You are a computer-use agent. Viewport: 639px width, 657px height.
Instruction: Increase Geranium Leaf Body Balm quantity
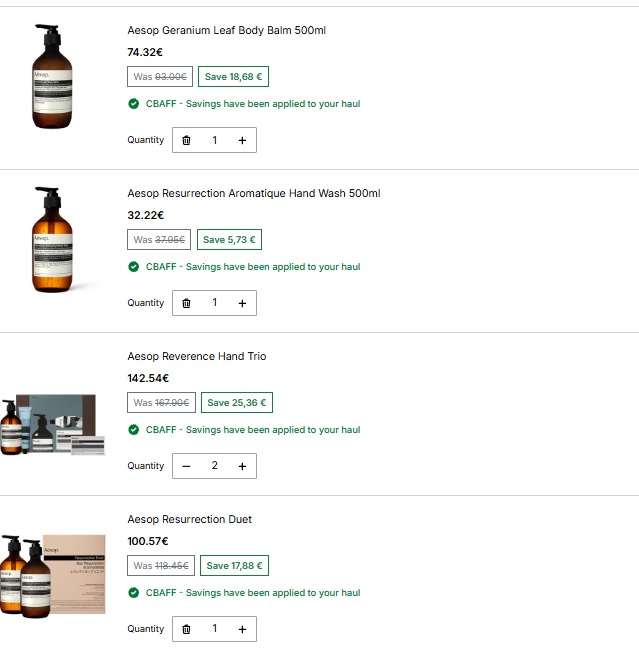click(x=242, y=140)
